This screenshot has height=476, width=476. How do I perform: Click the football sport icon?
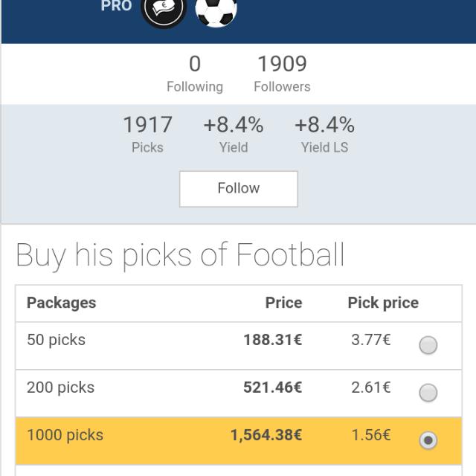click(216, 12)
